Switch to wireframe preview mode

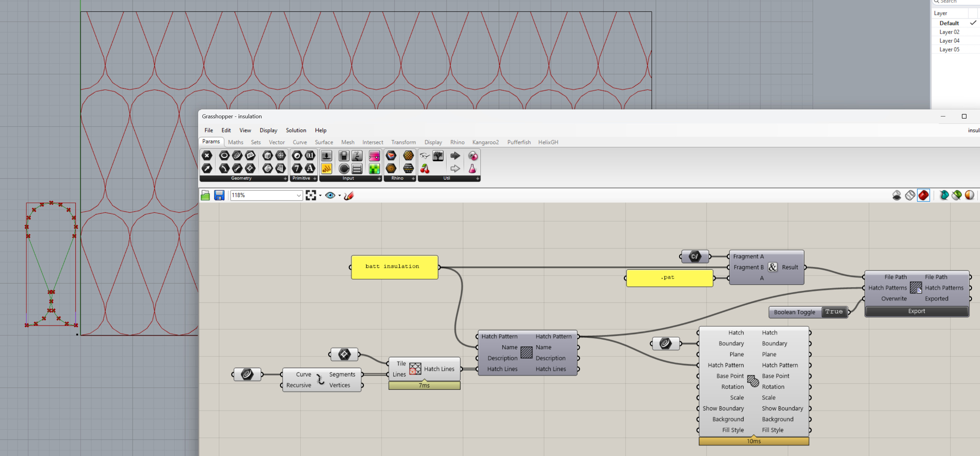[910, 195]
